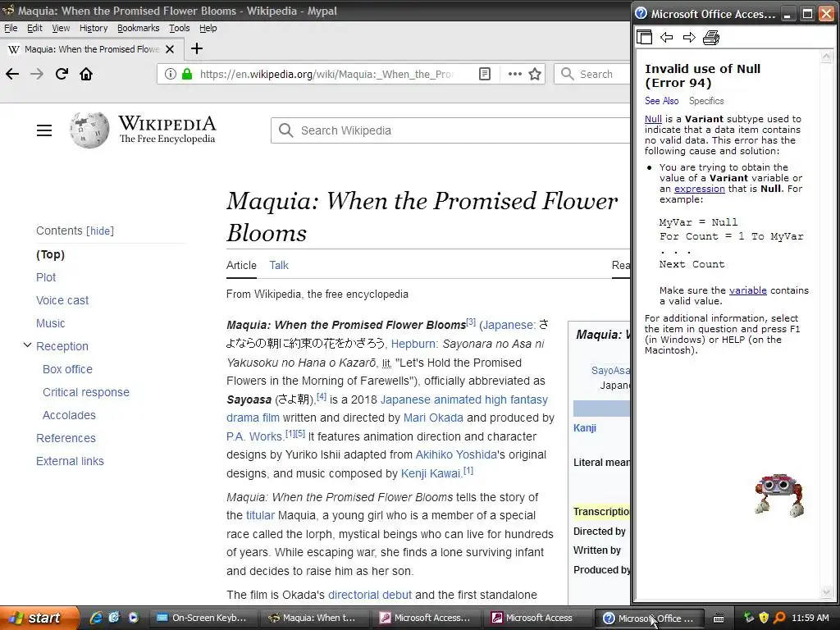Click Windows Media Player quick launch icon
Image resolution: width=840 pixels, height=630 pixels.
point(133,618)
